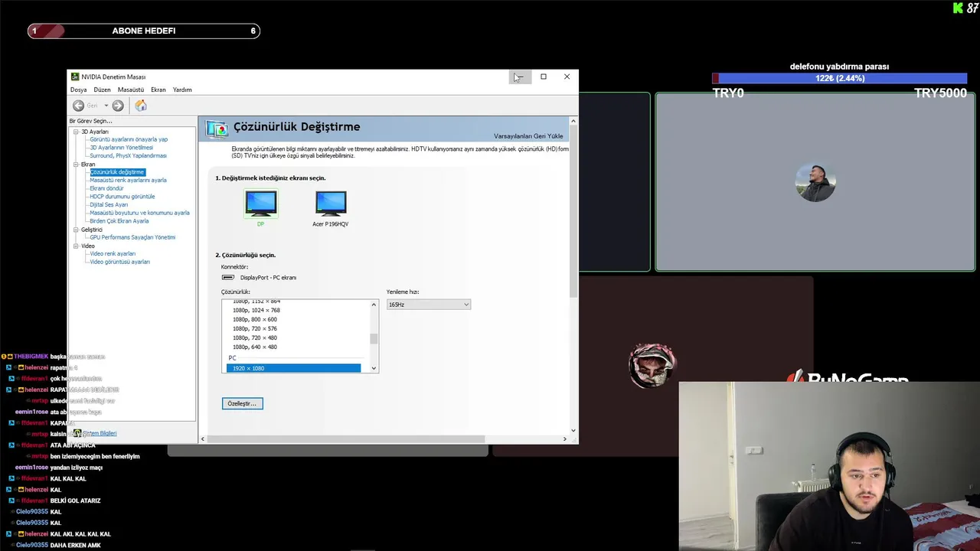Open Masaüstü boyutunu ve konumunu ayarla
Screen dimensions: 980x551
point(139,213)
